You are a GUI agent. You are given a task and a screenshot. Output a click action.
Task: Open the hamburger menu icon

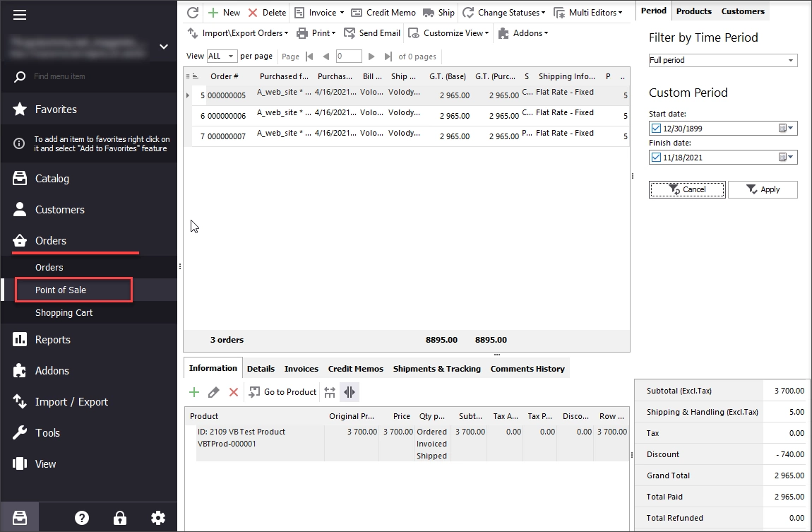click(20, 15)
